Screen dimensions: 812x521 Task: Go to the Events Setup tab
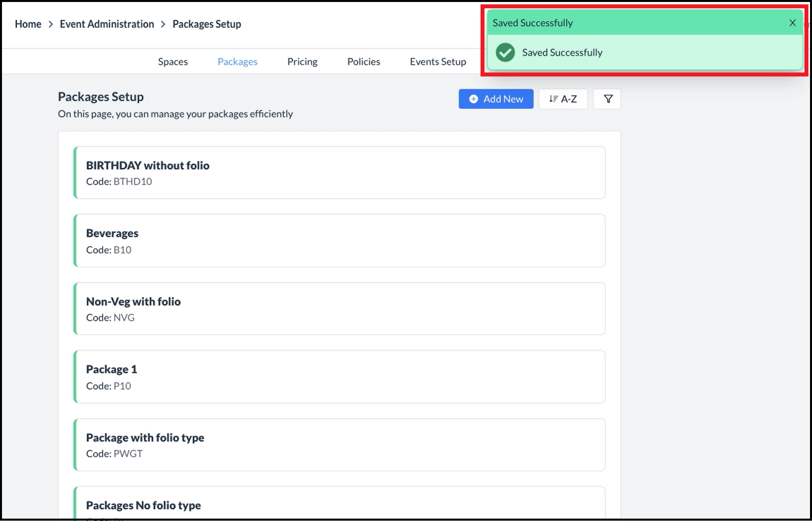tap(438, 62)
